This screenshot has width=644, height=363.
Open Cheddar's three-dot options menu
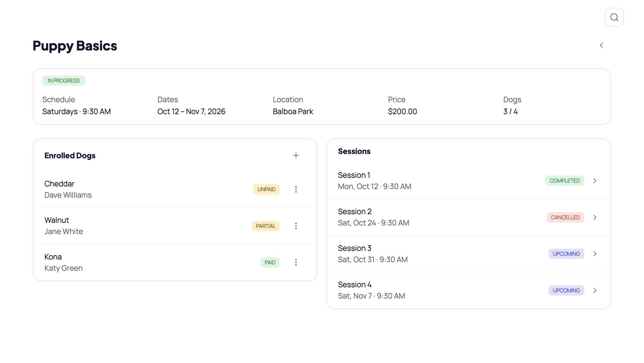[296, 189]
